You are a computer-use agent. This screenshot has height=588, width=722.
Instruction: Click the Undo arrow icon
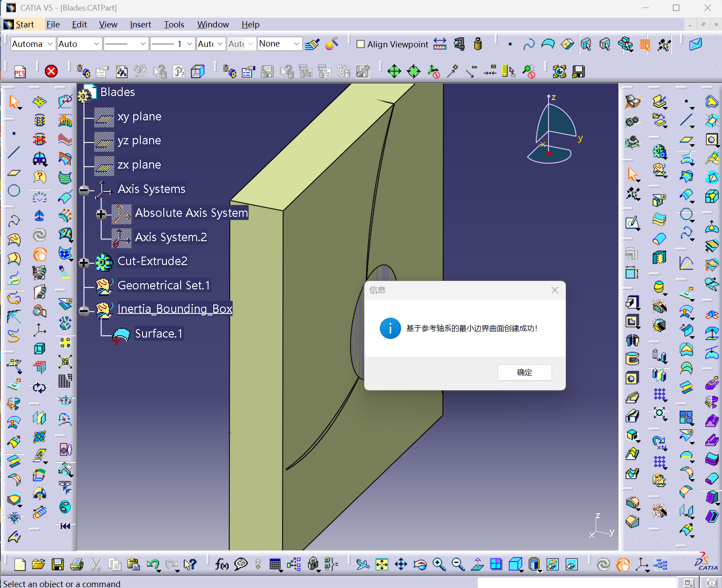(x=153, y=564)
